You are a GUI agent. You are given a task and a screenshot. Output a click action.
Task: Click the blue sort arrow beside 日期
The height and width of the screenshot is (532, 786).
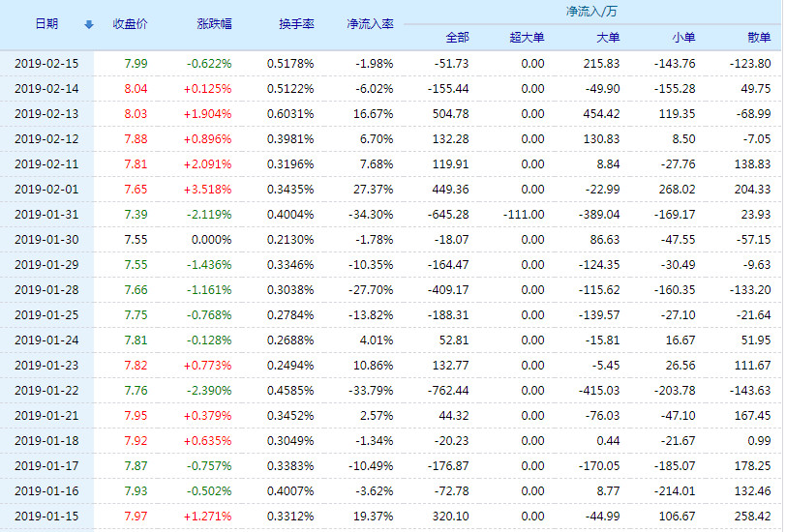(x=89, y=24)
